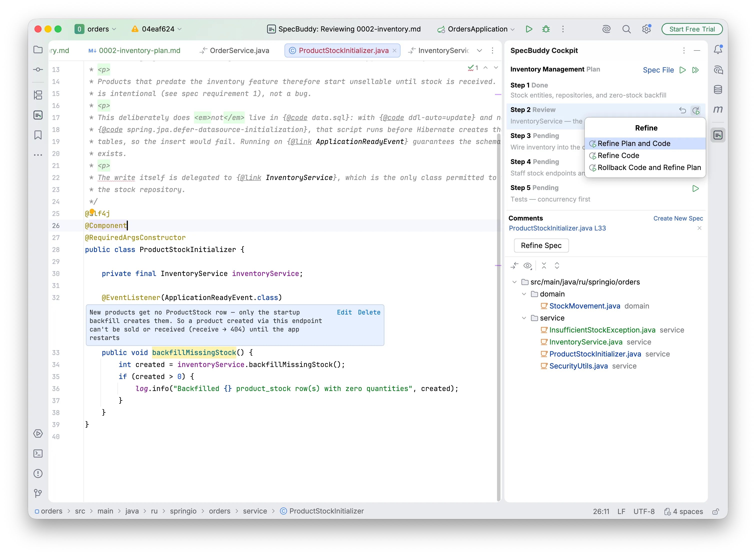The width and height of the screenshot is (756, 556).
Task: Expand all nodes in the file tree
Action: 557,265
